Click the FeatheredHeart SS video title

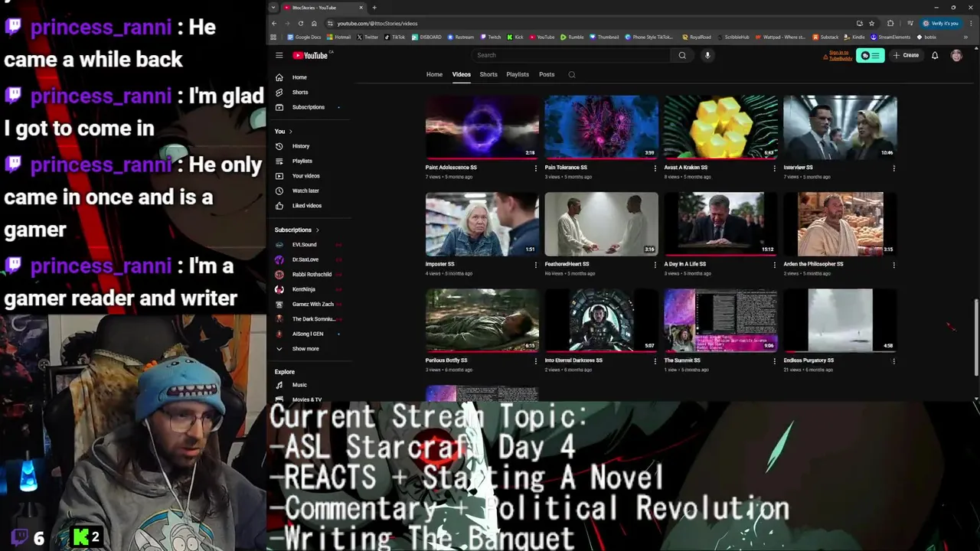coord(567,264)
